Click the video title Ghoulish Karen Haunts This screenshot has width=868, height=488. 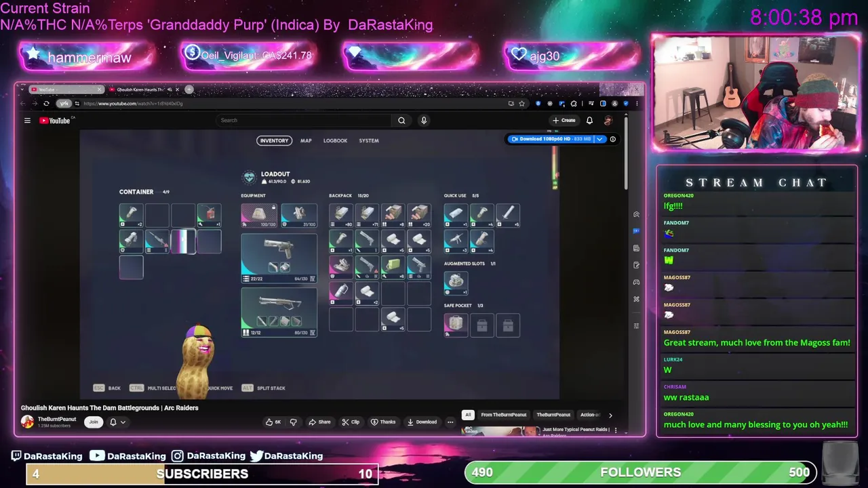coord(110,408)
